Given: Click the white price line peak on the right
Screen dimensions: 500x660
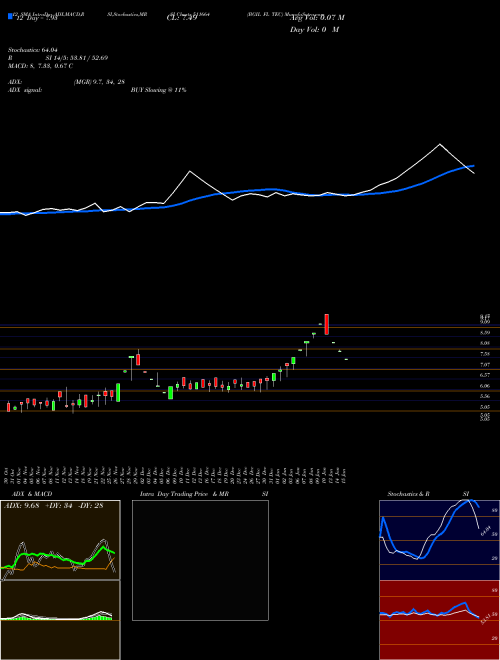Looking at the screenshot, I should point(440,144).
